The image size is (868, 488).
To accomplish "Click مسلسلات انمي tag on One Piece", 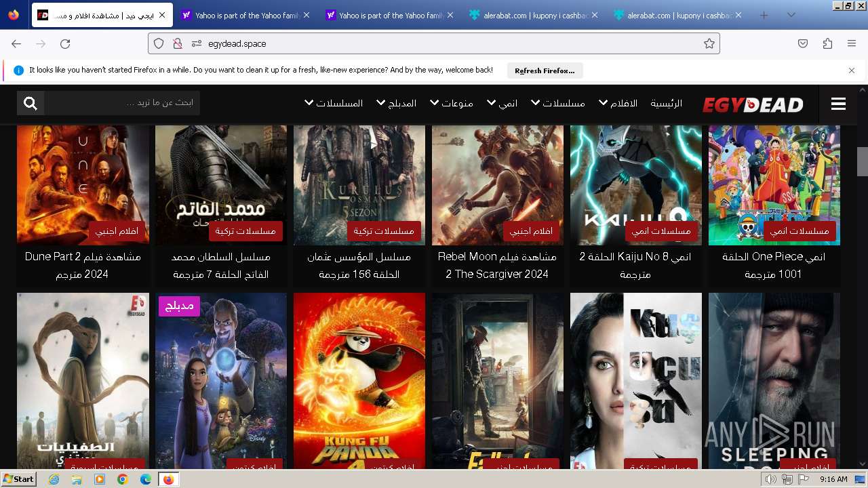I will [x=800, y=231].
